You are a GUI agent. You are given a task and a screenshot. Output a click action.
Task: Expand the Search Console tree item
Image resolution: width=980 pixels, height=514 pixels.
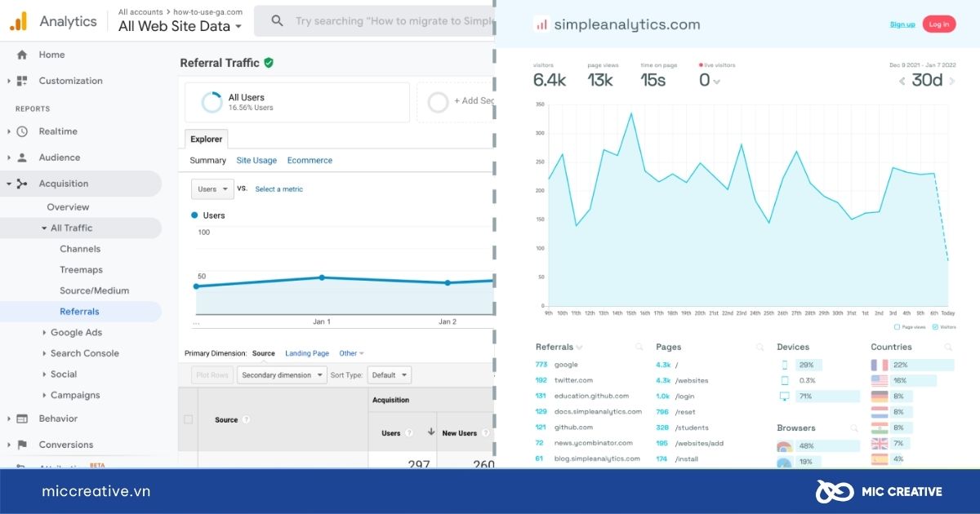tap(44, 354)
